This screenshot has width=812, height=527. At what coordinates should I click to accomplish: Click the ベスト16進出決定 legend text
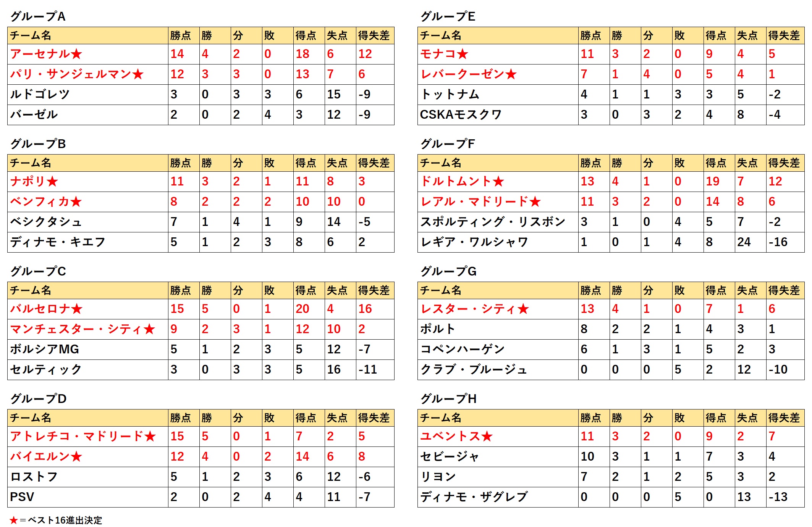click(65, 520)
